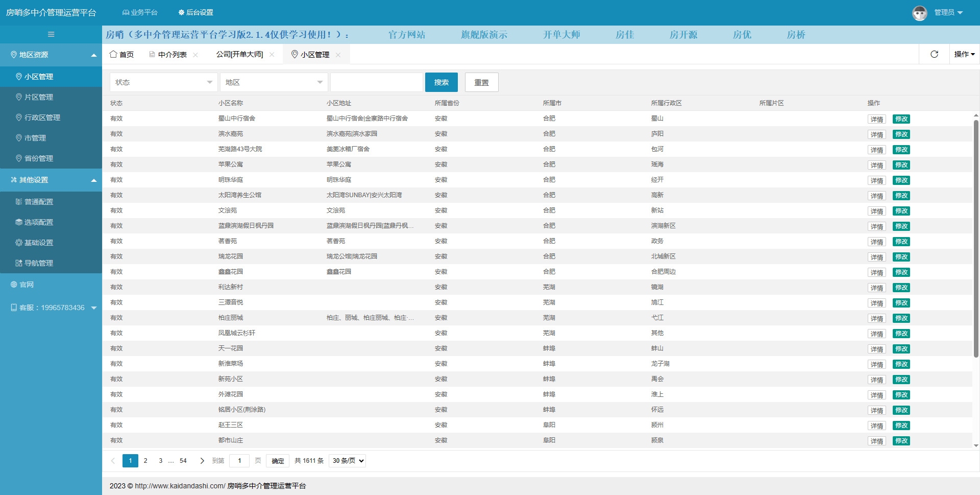
Task: Open 导航管理 from sidebar
Action: coord(37,263)
